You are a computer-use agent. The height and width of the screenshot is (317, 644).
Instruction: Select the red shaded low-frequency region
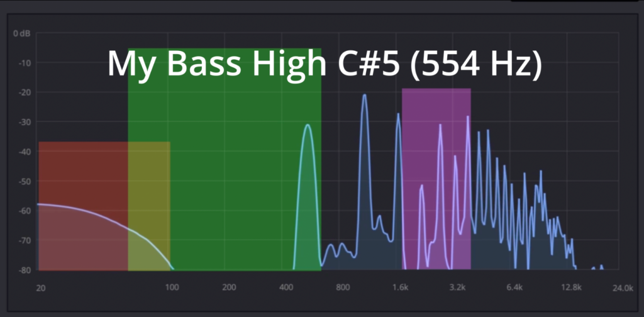(x=83, y=176)
